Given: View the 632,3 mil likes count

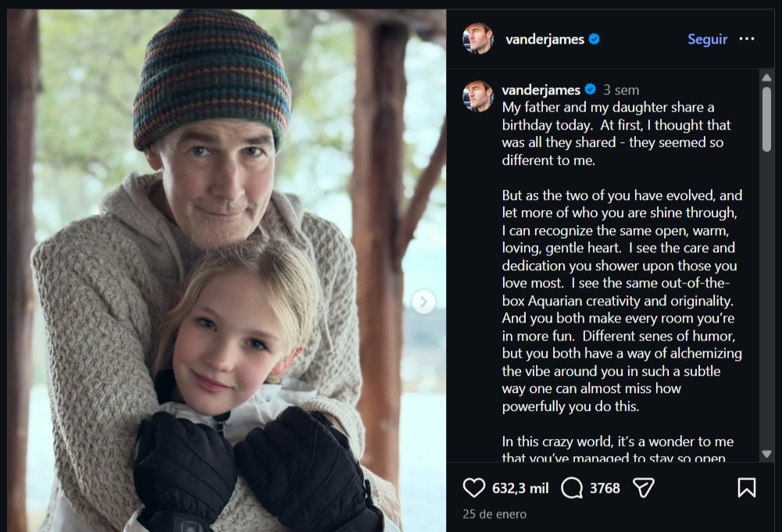Looking at the screenshot, I should pos(520,488).
